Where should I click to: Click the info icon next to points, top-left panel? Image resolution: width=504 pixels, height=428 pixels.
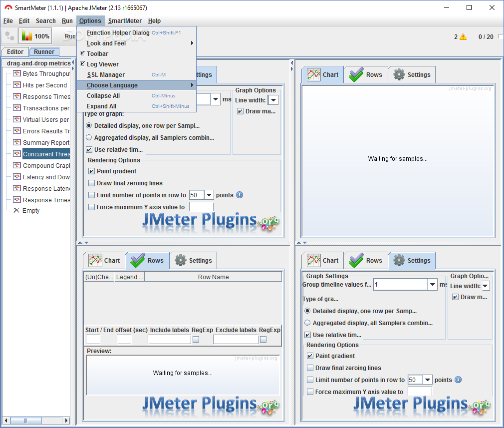point(240,195)
